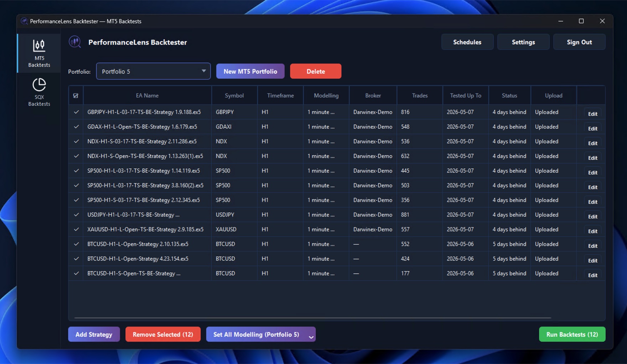Image resolution: width=627 pixels, height=364 pixels.
Task: Close the PerformanceLens Backtester window
Action: [x=602, y=21]
